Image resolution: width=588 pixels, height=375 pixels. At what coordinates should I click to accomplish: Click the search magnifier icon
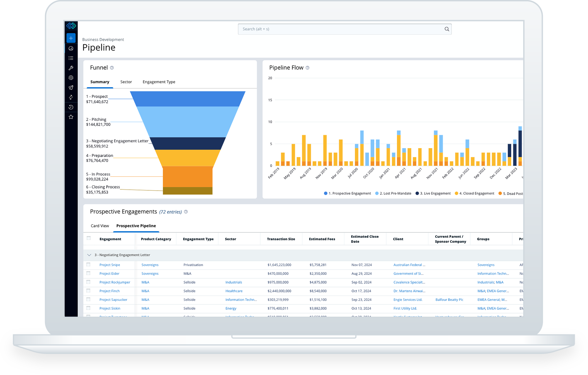(x=447, y=29)
